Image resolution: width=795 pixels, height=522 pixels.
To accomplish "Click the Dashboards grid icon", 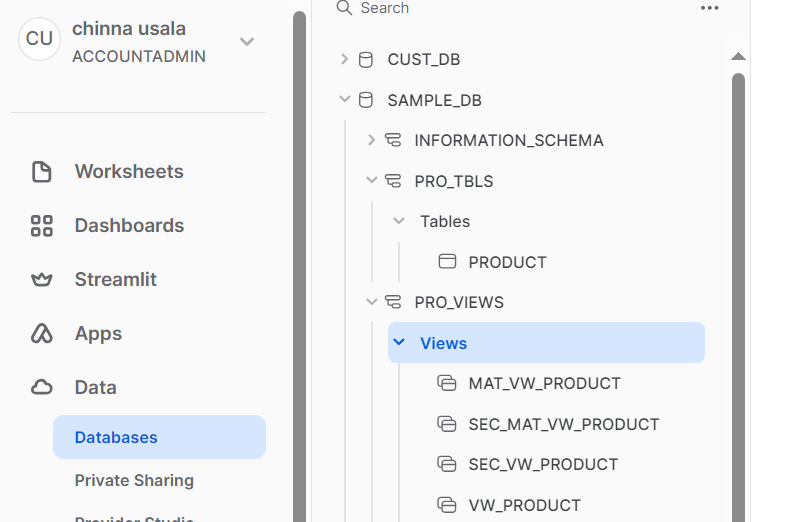I will [x=42, y=226].
